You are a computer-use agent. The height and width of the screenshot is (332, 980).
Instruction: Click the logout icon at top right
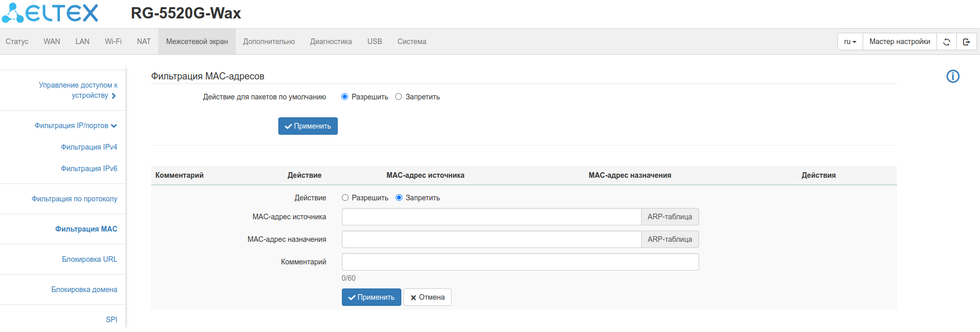pos(966,42)
